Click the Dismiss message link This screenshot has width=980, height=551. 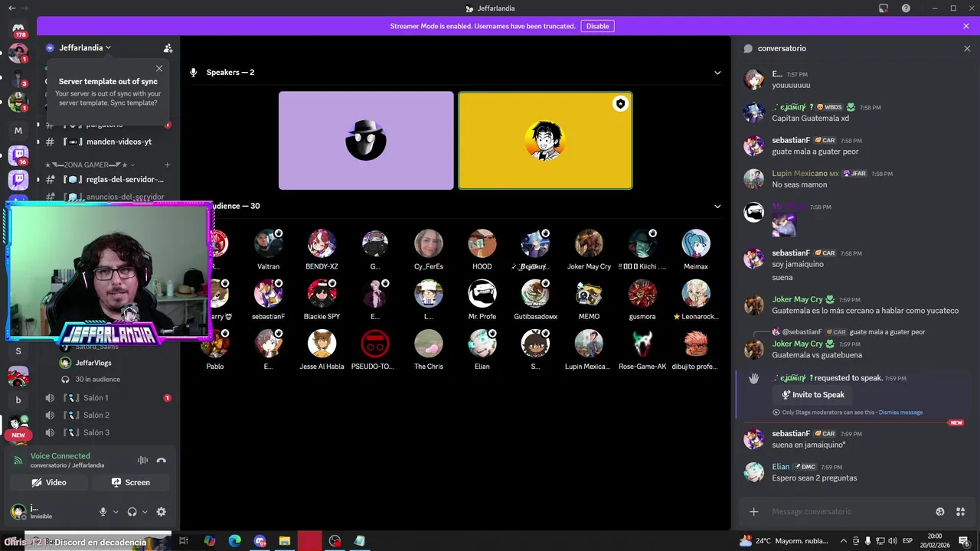[x=900, y=412]
